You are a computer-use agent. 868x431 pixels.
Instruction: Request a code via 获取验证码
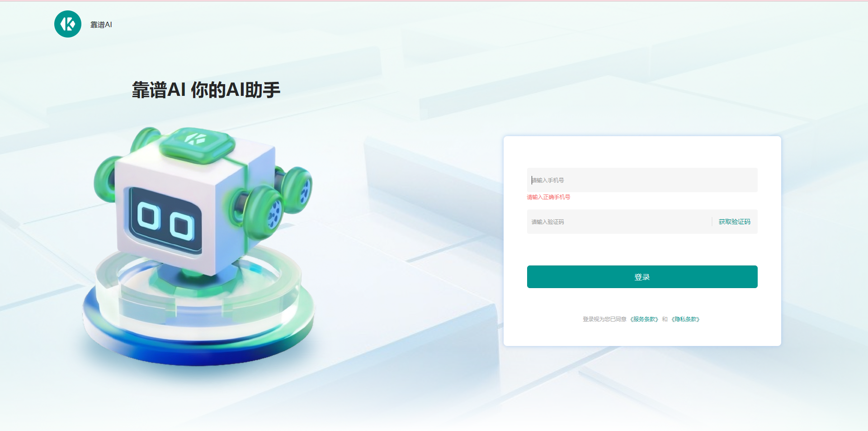click(x=734, y=222)
